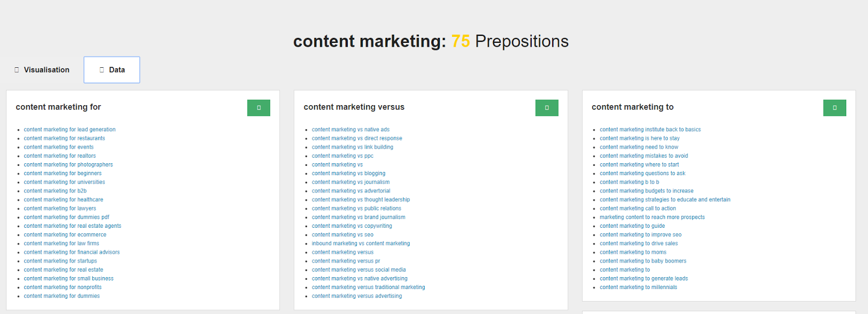This screenshot has height=314, width=868.
Task: Click 'content marketing for dummies pdf' link
Action: click(67, 217)
